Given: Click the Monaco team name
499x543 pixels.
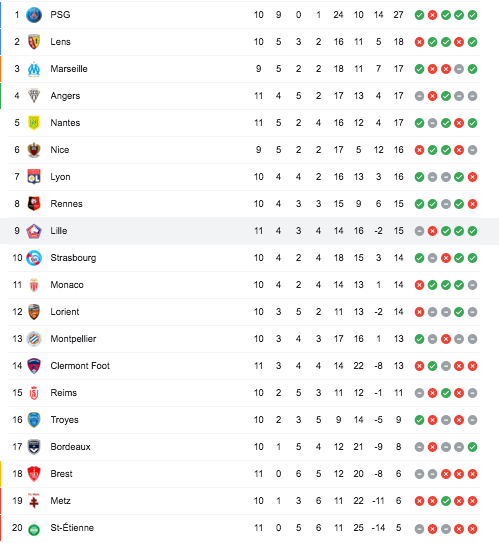Looking at the screenshot, I should pos(67,285).
